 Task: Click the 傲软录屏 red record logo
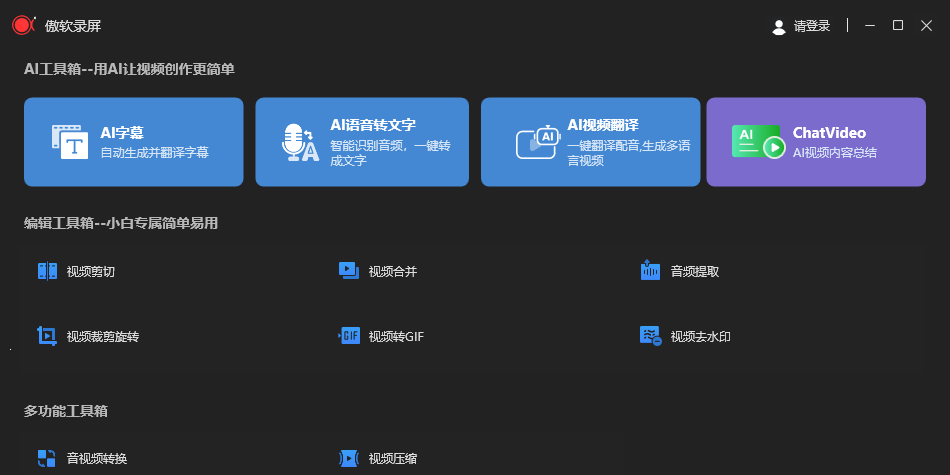(23, 25)
